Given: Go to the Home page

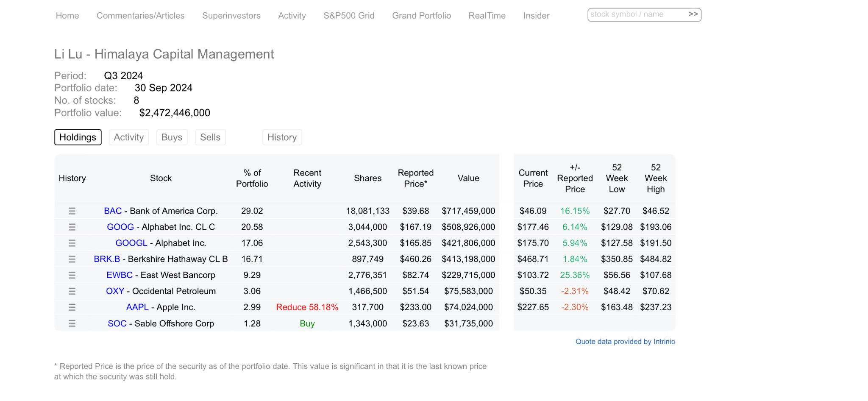Looking at the screenshot, I should (67, 16).
